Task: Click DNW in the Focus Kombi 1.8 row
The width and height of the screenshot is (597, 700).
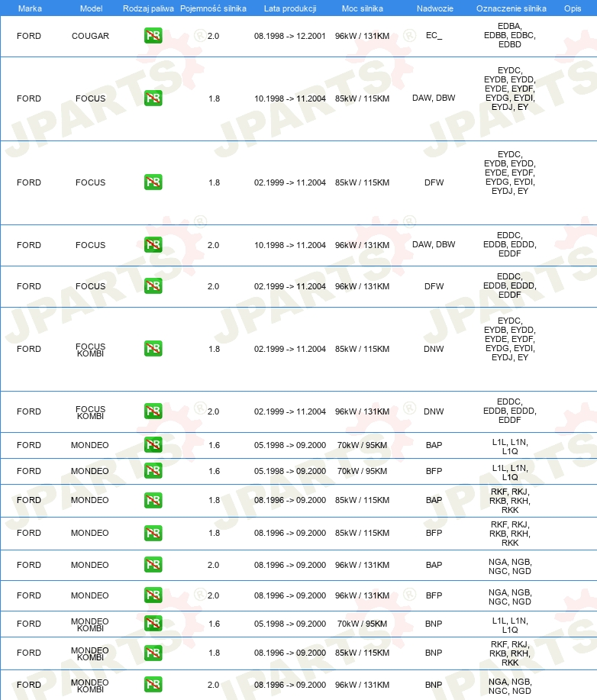Action: click(x=434, y=349)
